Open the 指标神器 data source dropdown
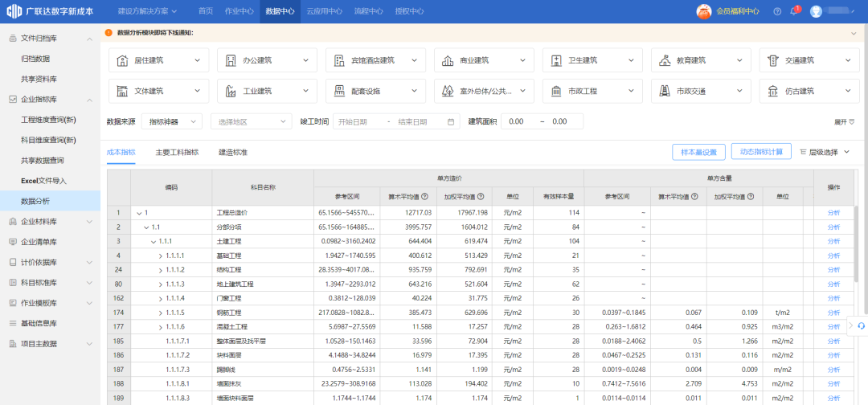 click(x=171, y=121)
